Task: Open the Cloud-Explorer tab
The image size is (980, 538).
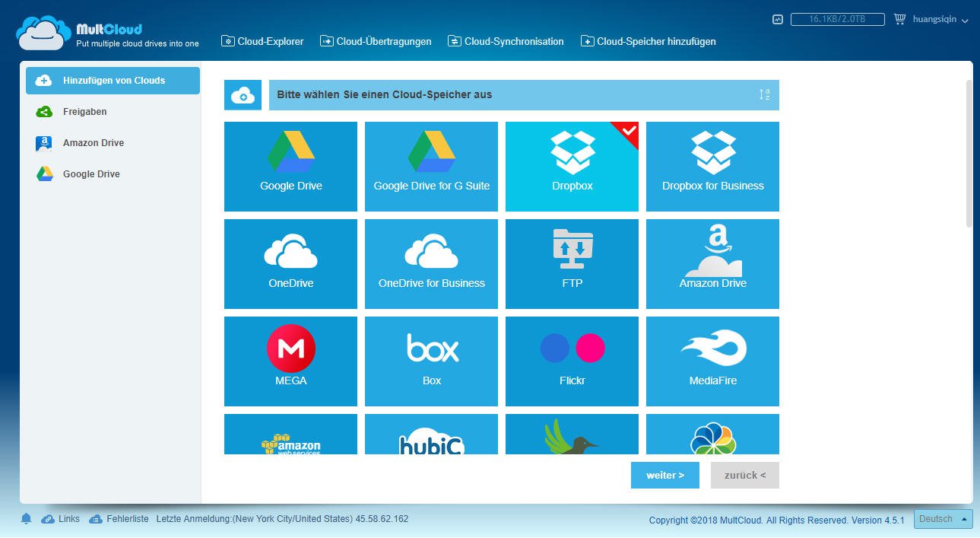Action: [x=262, y=41]
